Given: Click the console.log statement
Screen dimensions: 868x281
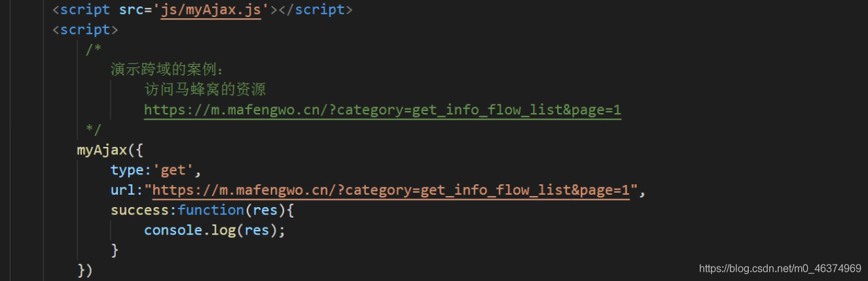Looking at the screenshot, I should [215, 230].
